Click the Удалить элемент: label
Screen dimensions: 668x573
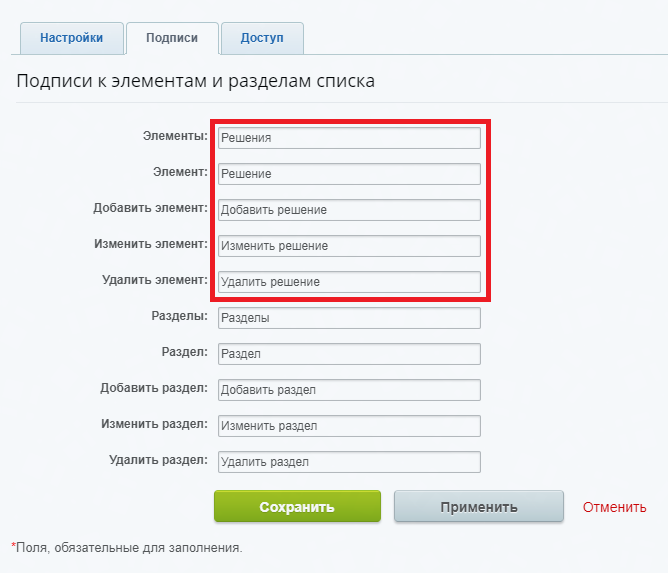(x=155, y=280)
